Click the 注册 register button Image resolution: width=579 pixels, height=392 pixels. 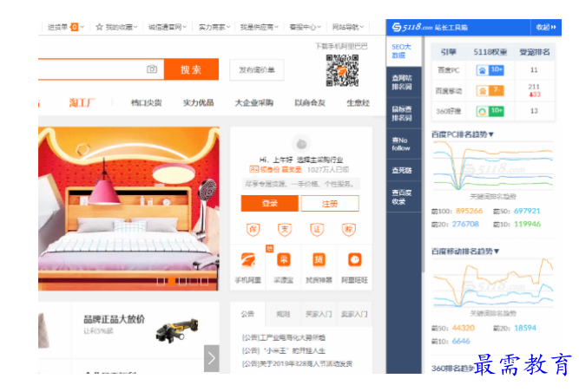(330, 203)
